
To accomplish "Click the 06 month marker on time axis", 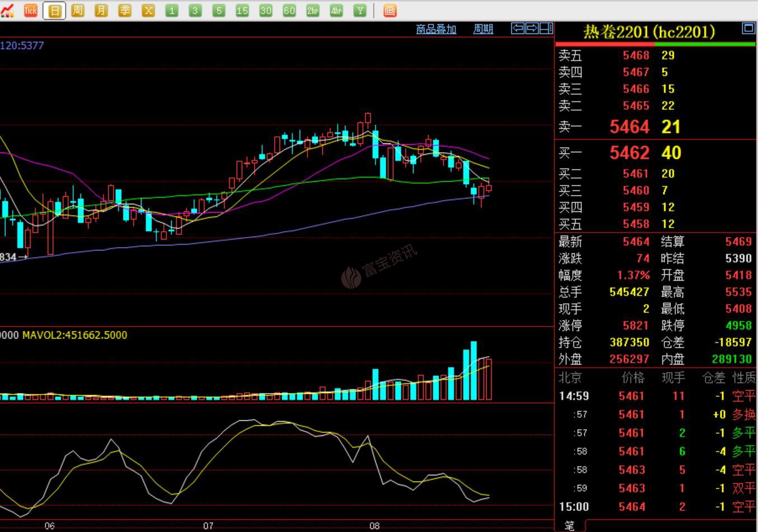I will pyautogui.click(x=49, y=526).
